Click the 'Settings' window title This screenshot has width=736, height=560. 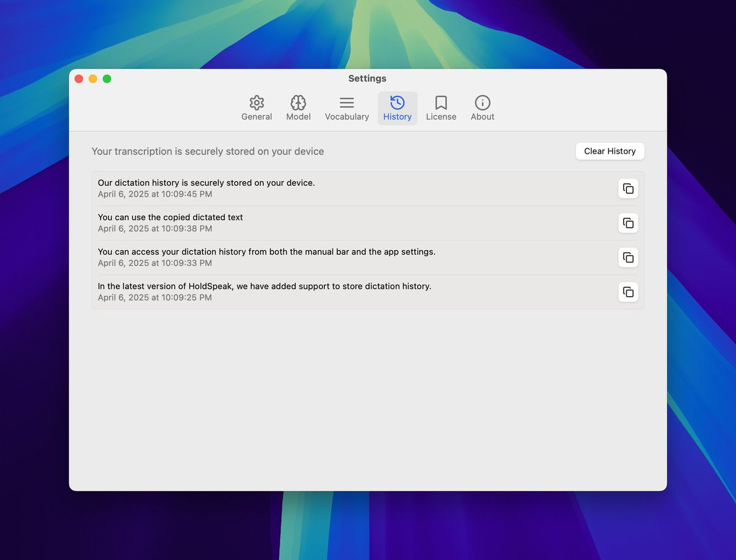click(367, 79)
